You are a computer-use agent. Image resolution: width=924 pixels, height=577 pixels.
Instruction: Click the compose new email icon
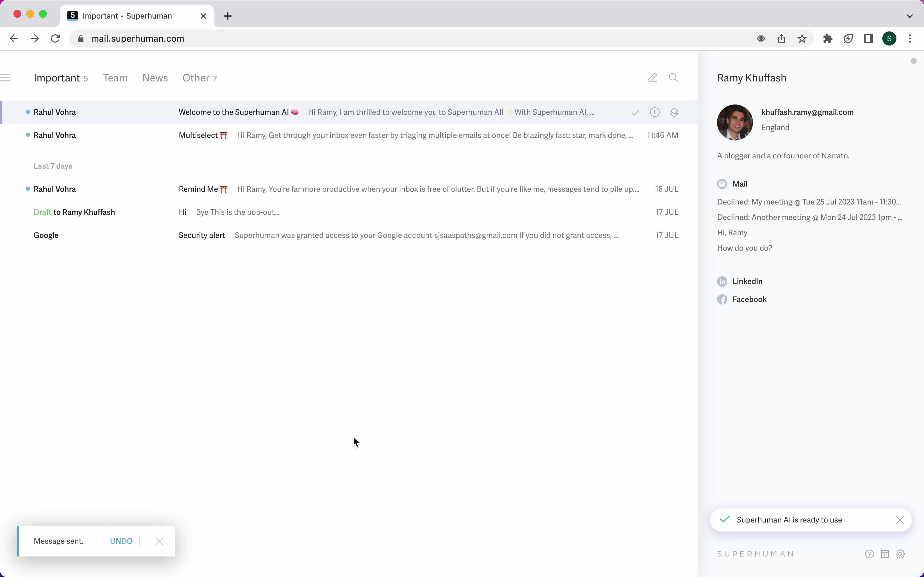(x=651, y=78)
